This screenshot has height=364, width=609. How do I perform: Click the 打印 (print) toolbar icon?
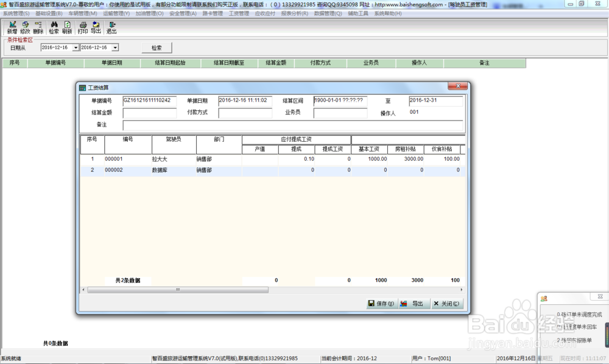pyautogui.click(x=83, y=27)
